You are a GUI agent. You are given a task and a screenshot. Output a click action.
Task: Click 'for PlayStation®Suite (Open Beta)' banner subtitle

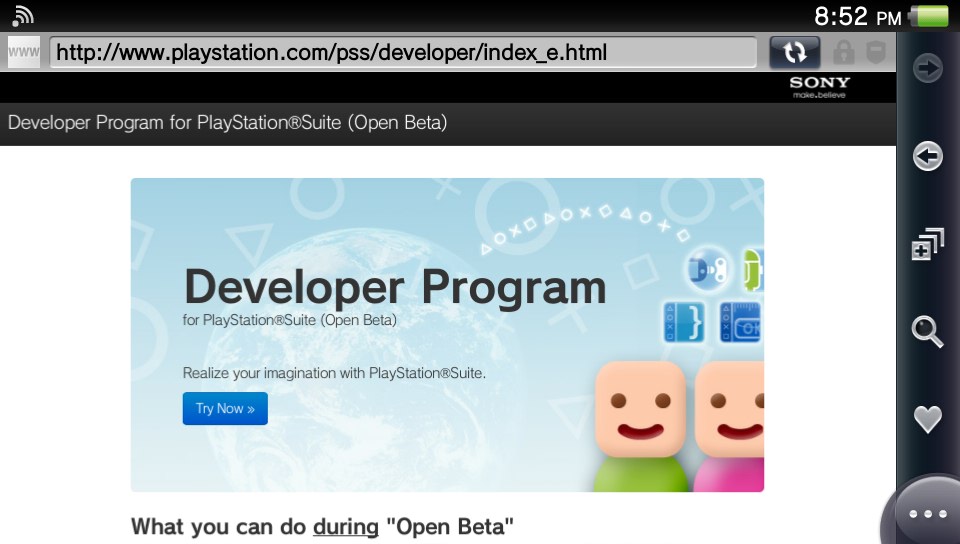tap(290, 320)
